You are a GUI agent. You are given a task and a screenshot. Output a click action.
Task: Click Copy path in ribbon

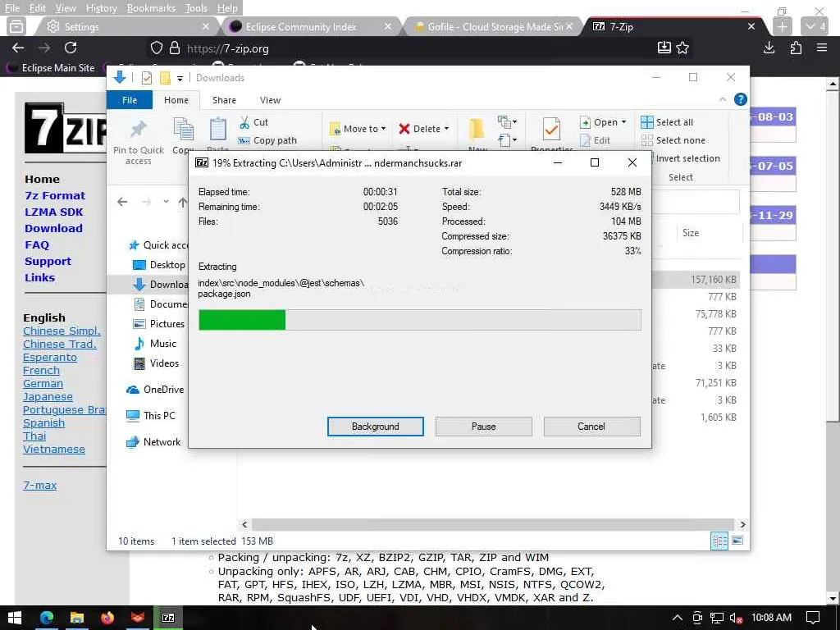click(267, 140)
